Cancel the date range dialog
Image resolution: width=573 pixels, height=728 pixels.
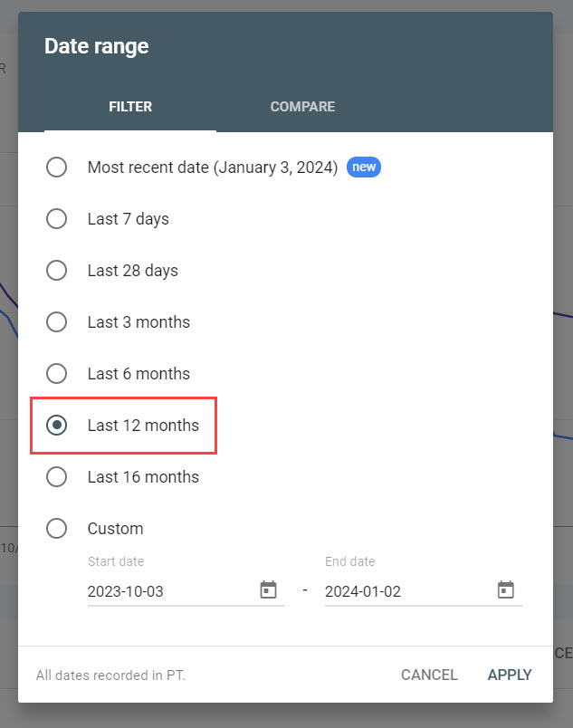coord(429,675)
